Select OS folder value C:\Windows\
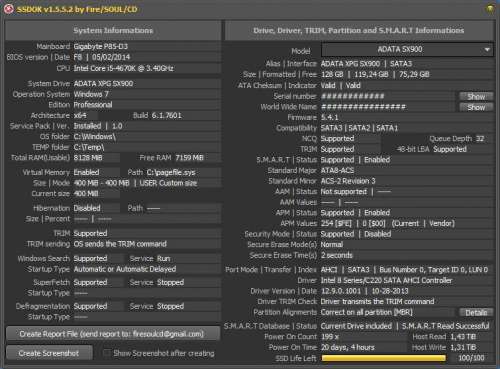This screenshot has height=369, width=500. click(95, 136)
